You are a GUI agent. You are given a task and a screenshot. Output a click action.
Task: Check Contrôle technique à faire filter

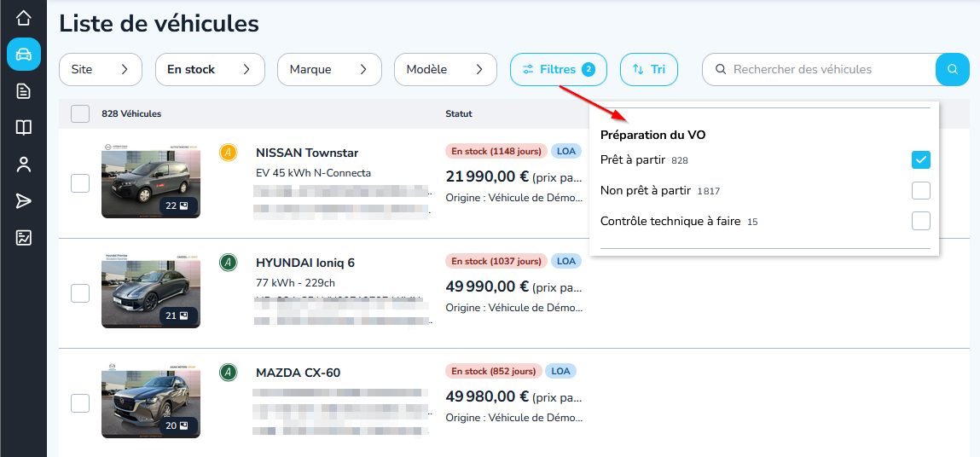click(920, 221)
